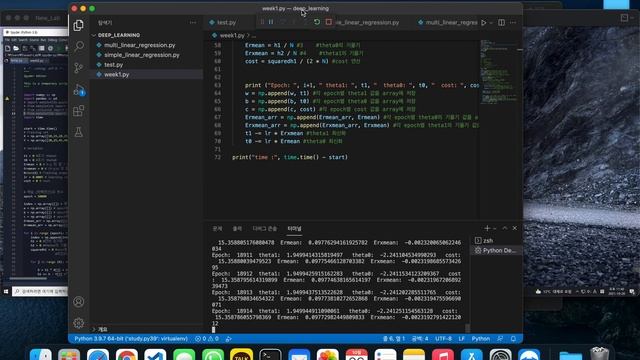Open the Accounts menu in activity bar
The image size is (640, 360).
tap(78, 302)
